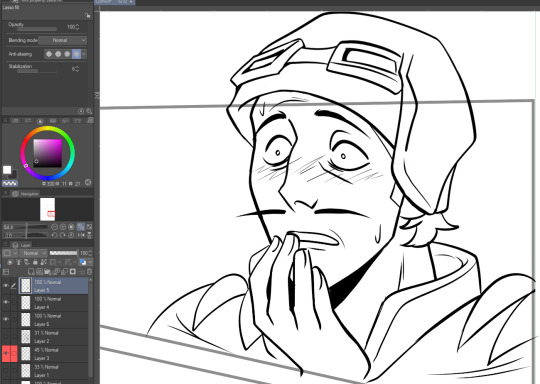The width and height of the screenshot is (540, 384).
Task: Create a new layer folder icon
Action: [x=48, y=272]
